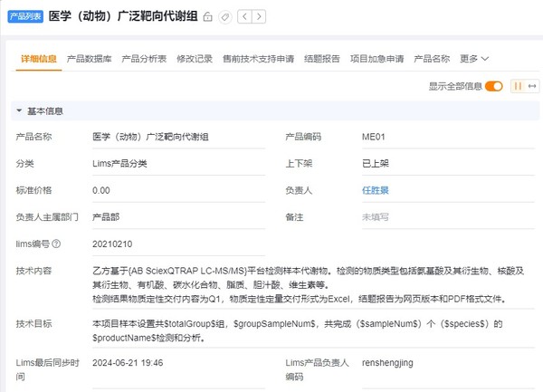543x392 pixels.
Task: Click the help icon next to lims编号
Action: [57, 244]
